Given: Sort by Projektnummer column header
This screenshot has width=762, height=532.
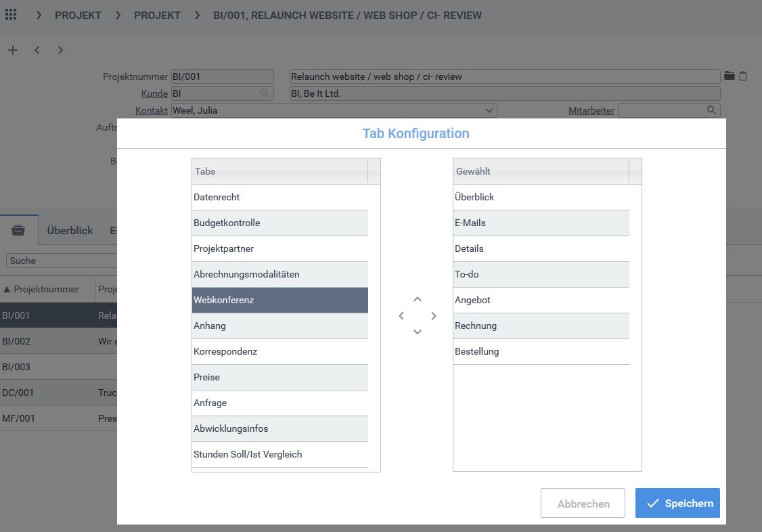Looking at the screenshot, I should pyautogui.click(x=47, y=289).
